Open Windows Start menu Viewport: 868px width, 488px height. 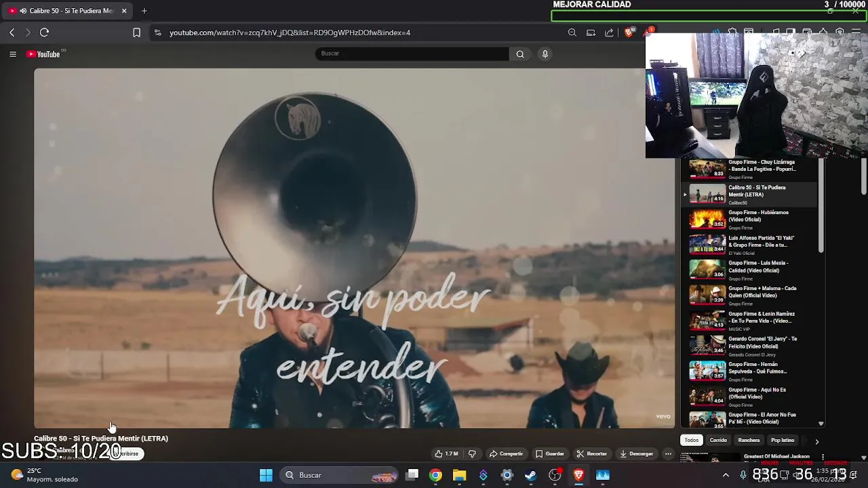[266, 475]
